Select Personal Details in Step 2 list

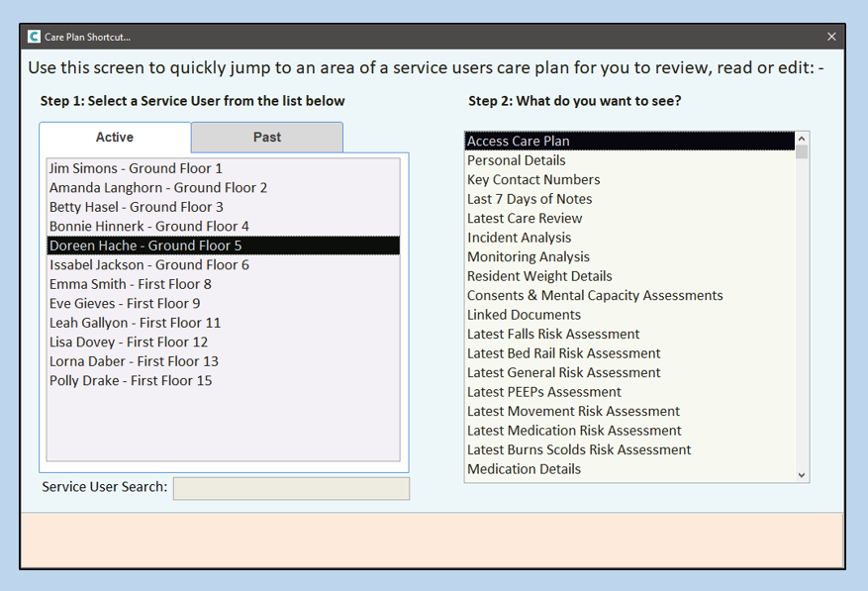click(517, 160)
